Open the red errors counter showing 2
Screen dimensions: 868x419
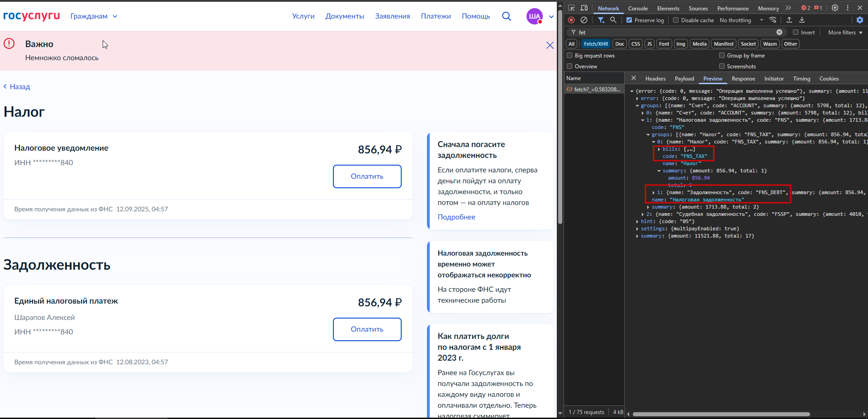[806, 8]
